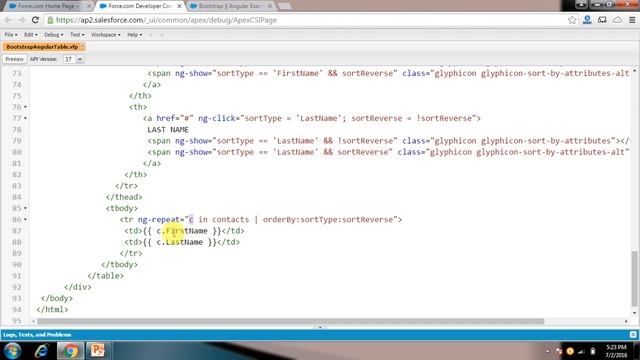Click the cloud extension icon
Screen dimensions: 640x360
(617, 20)
